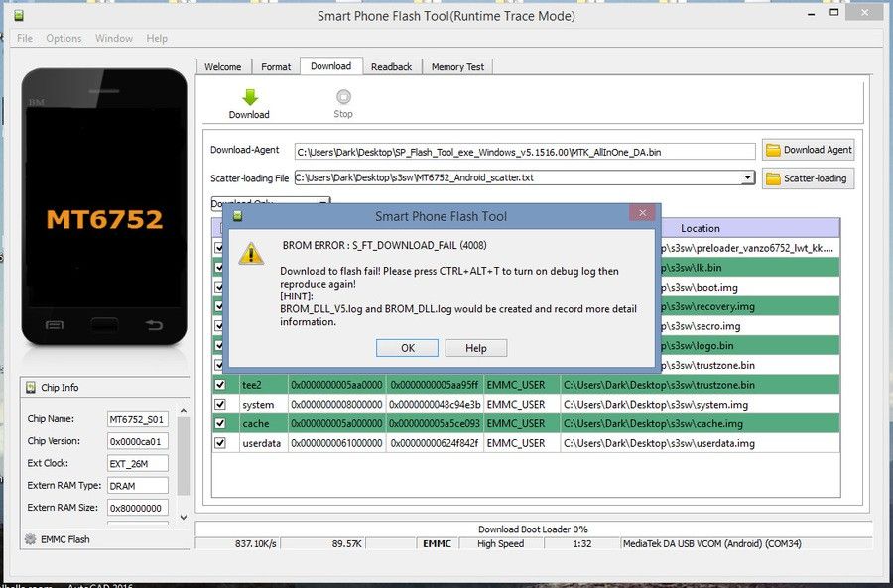Click the warning triangle icon in dialog
This screenshot has width=893, height=588.
pos(251,254)
